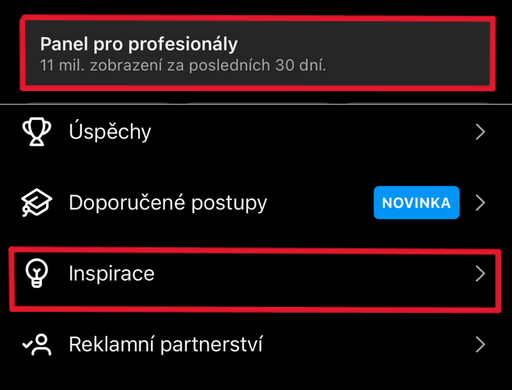This screenshot has width=512, height=390.
Task: Open the Úspěchy menu item
Action: click(256, 132)
